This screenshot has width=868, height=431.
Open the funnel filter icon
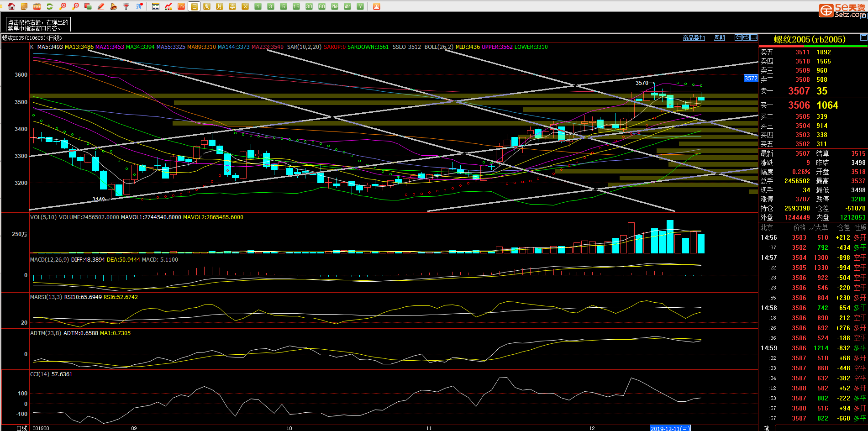tap(126, 6)
